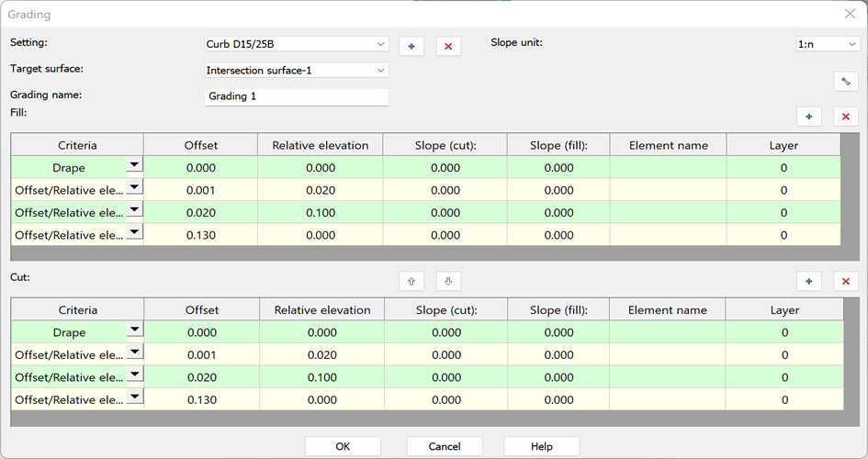
Task: Move selected row up with arrow icon
Action: tap(411, 282)
